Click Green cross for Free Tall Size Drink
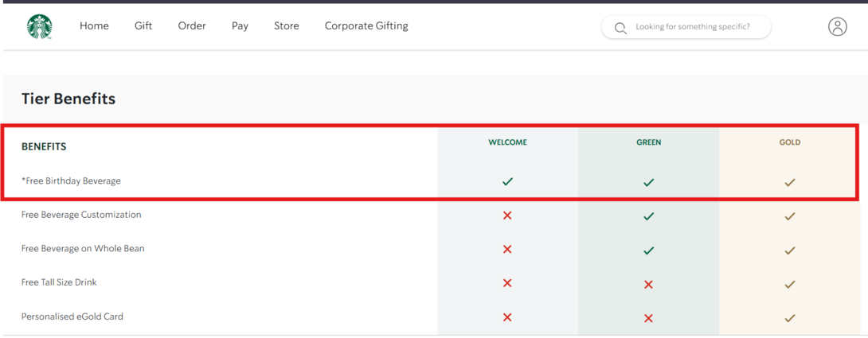This screenshot has height=338, width=868. [649, 285]
